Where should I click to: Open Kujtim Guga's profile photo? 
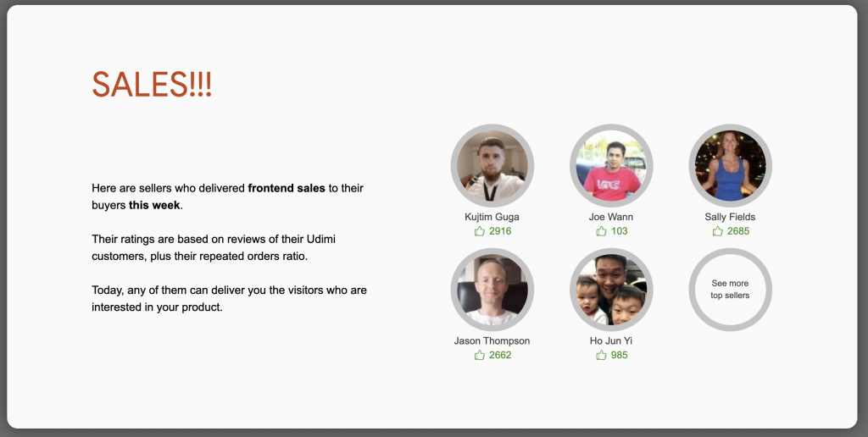[492, 165]
